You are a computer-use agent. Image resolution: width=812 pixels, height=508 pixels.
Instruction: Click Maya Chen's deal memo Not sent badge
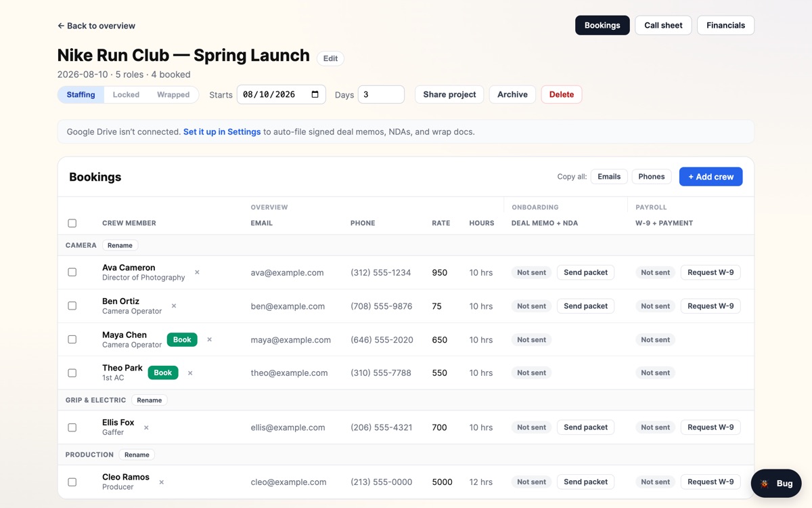[531, 340]
